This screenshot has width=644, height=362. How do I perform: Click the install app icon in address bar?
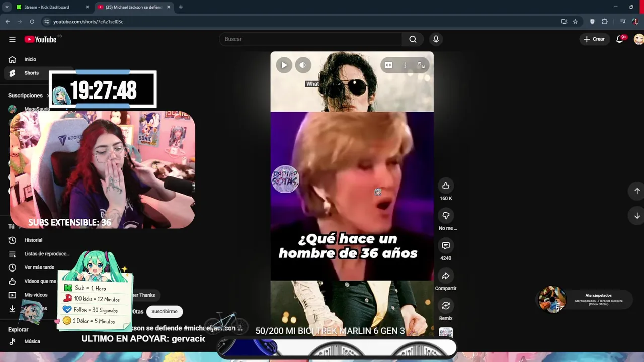(x=564, y=22)
